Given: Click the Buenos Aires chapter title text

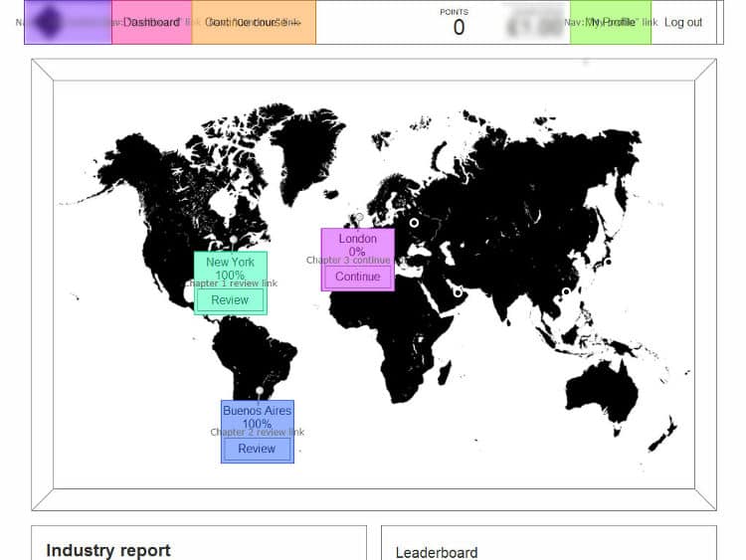Looking at the screenshot, I should (x=257, y=411).
